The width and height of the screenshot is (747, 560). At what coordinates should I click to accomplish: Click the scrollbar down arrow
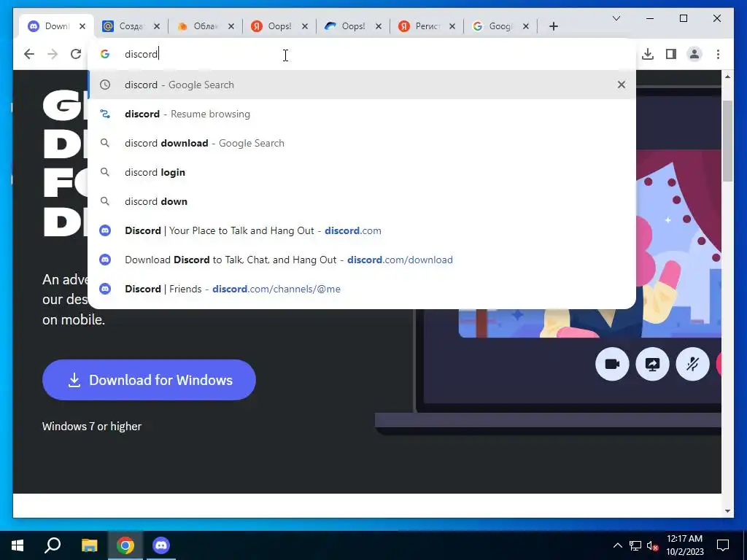727,511
